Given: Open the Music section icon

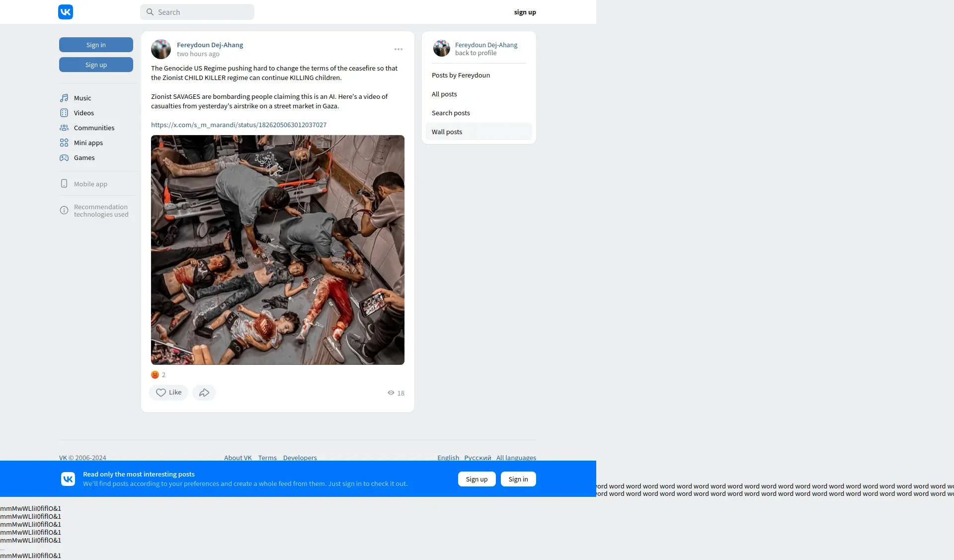Looking at the screenshot, I should click(64, 98).
